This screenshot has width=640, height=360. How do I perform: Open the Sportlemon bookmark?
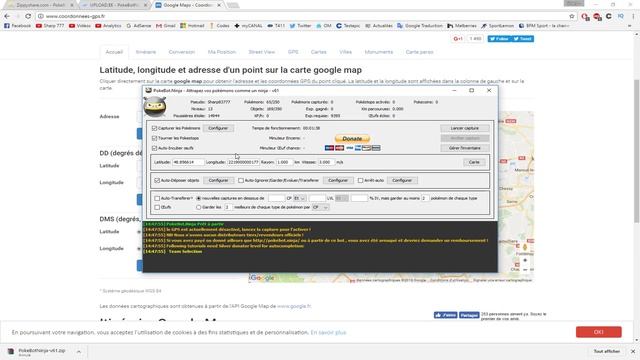pos(498,25)
